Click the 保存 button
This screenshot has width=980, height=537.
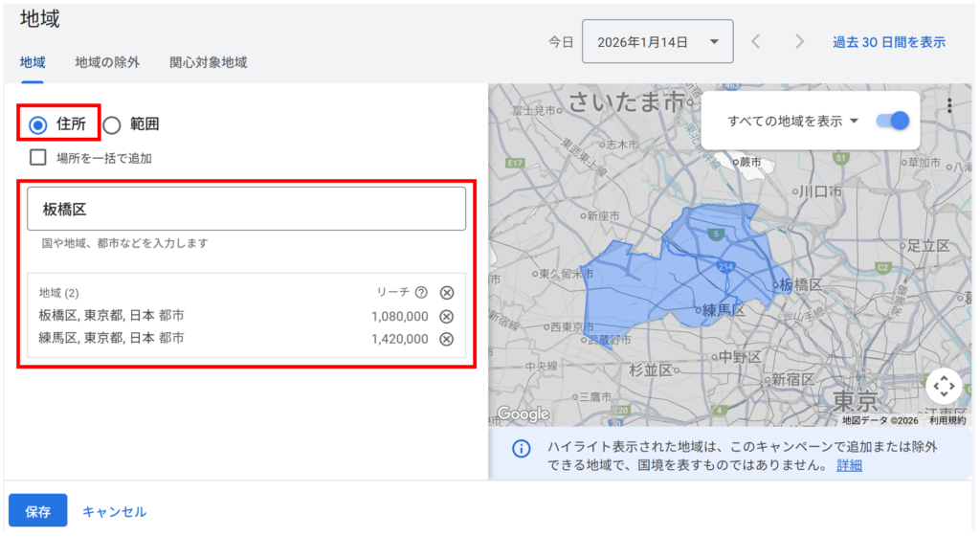38,511
